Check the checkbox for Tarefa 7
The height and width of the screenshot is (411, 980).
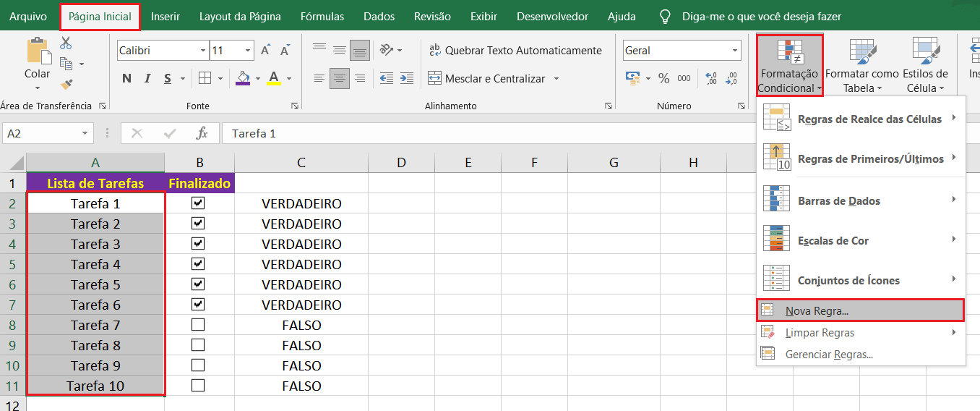click(198, 325)
